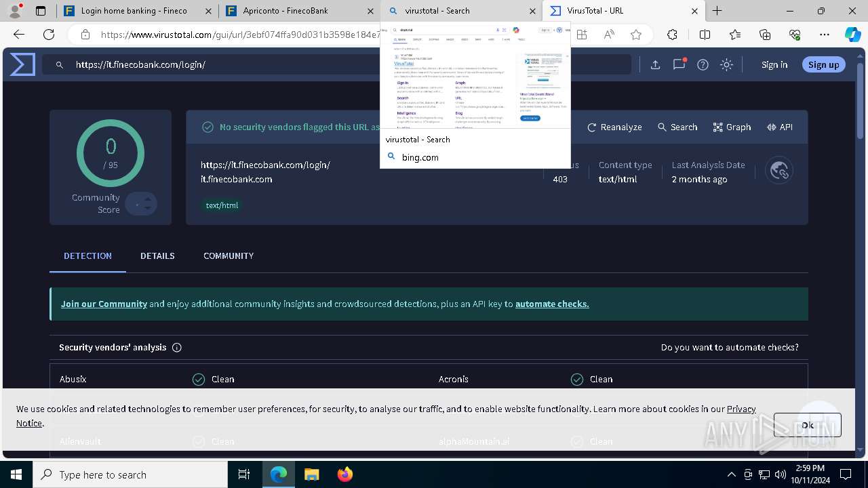
Task: Open Collections icon
Action: coord(765,35)
